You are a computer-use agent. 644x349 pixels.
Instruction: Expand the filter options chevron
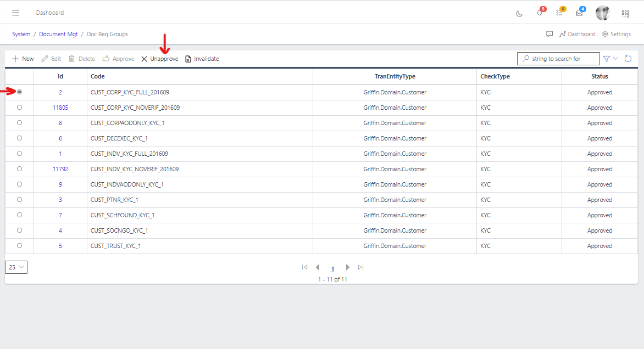[615, 59]
